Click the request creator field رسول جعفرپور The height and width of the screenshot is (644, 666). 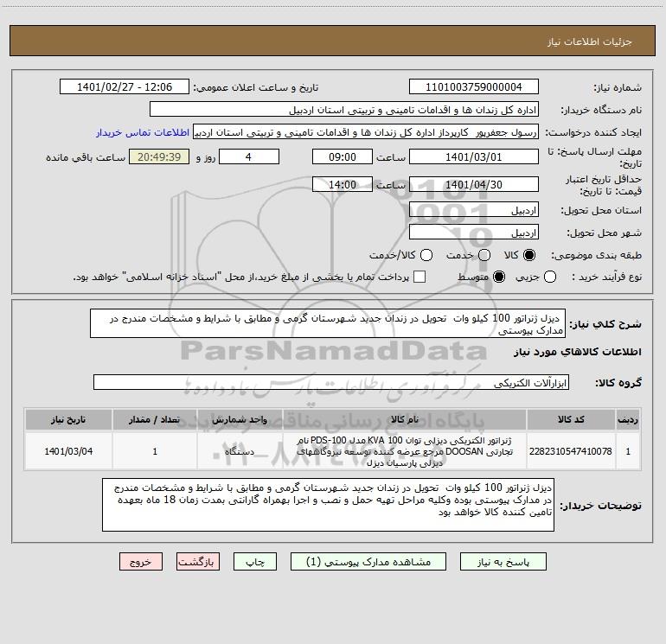pyautogui.click(x=366, y=132)
